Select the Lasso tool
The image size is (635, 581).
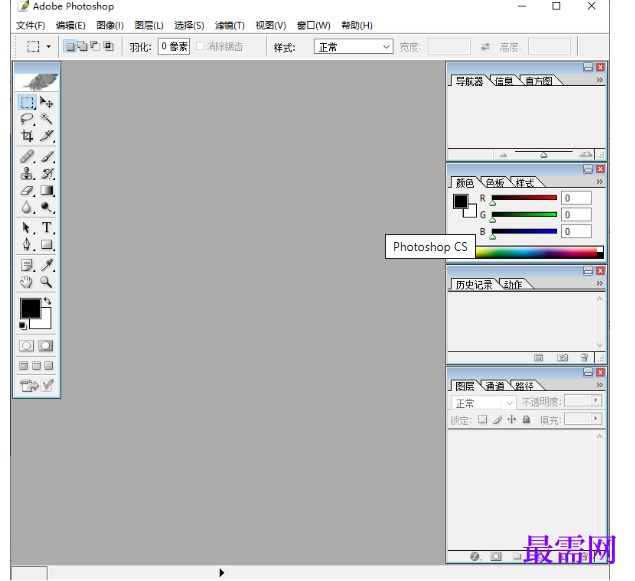(27, 119)
